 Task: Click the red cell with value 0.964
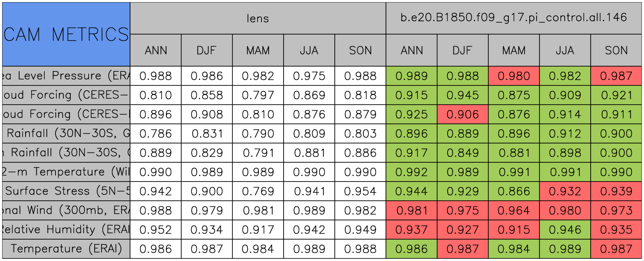click(513, 210)
